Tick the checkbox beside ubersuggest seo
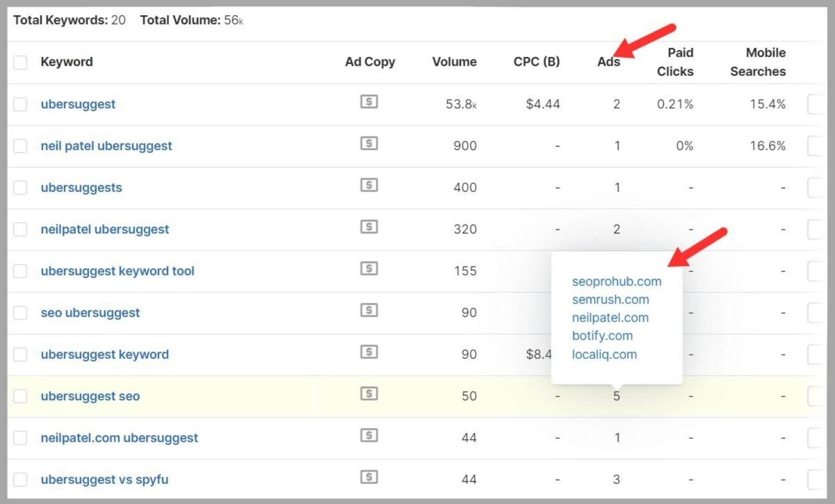 point(20,396)
